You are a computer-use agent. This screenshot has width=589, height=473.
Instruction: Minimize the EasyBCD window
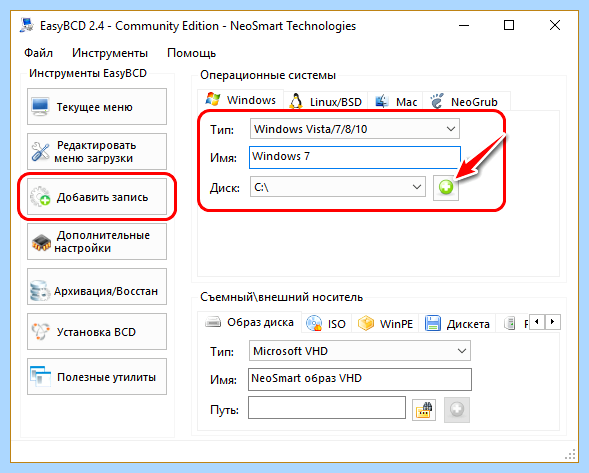coord(464,26)
